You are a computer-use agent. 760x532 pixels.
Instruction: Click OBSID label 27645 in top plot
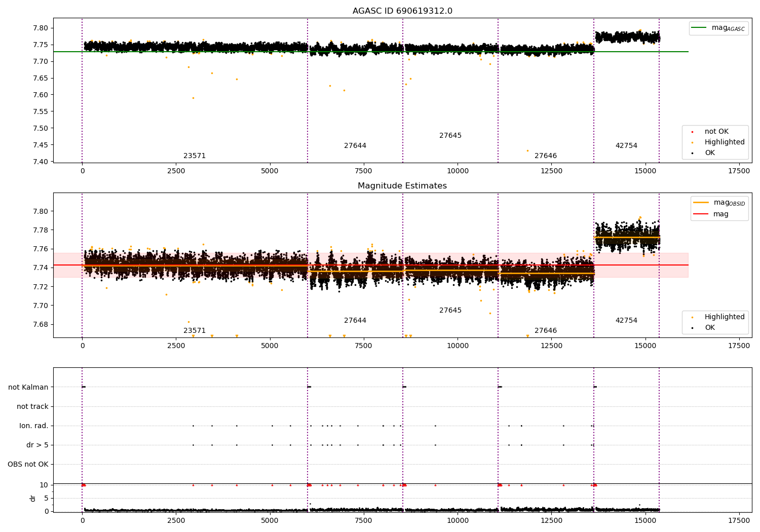450,136
